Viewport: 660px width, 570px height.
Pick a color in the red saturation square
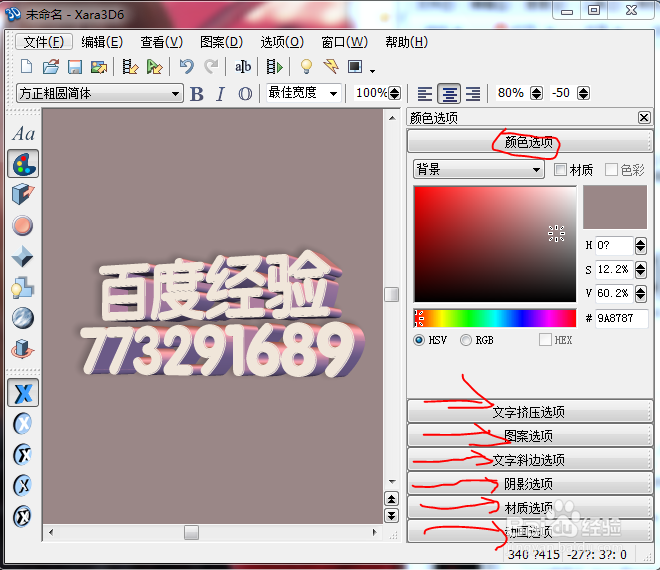pos(495,244)
